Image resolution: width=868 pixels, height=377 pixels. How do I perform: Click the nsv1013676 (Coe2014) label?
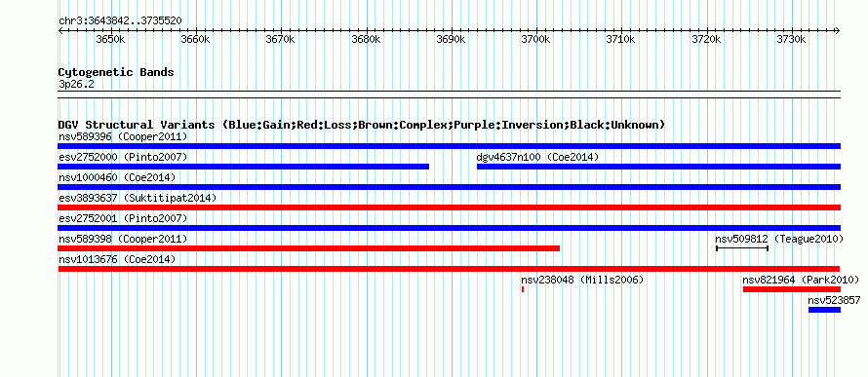coord(117,259)
